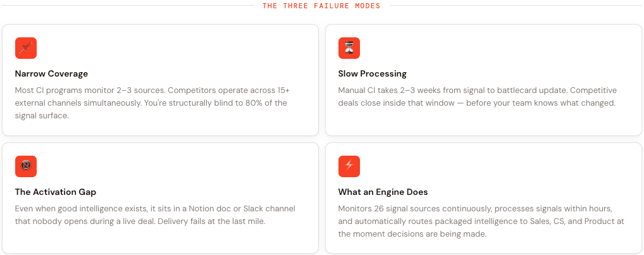Click the paragraph mentioning Notion doc or Slack channel

[155, 215]
